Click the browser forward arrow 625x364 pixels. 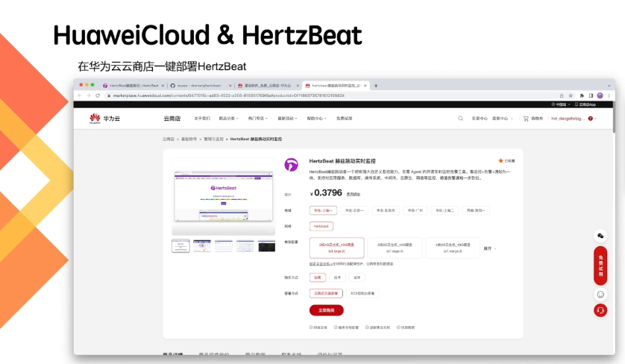[x=89, y=95]
